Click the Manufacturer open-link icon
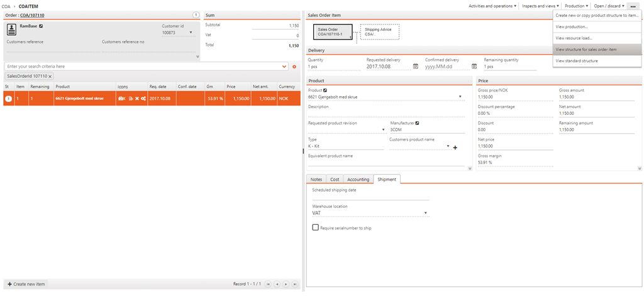Screen dimensions: 644x297 417,123
